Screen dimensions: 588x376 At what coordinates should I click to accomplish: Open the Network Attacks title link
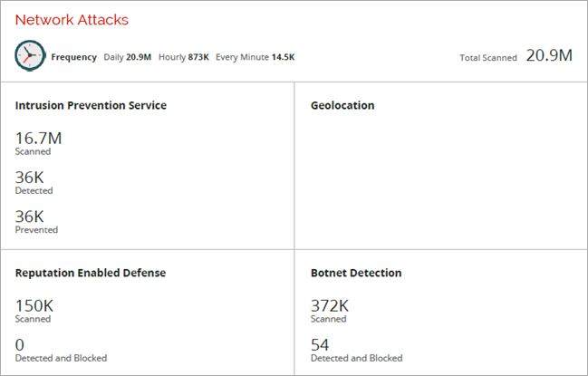tap(72, 19)
